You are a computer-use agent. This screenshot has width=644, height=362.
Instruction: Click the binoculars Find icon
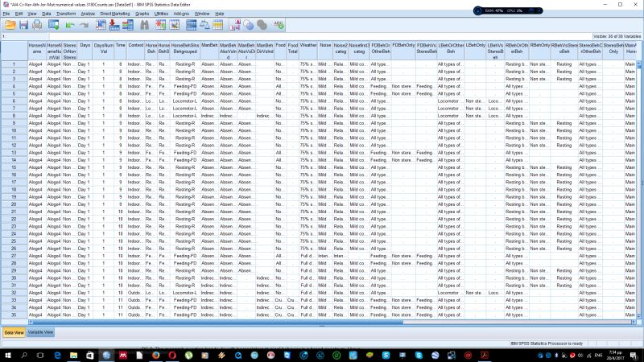coord(144,25)
